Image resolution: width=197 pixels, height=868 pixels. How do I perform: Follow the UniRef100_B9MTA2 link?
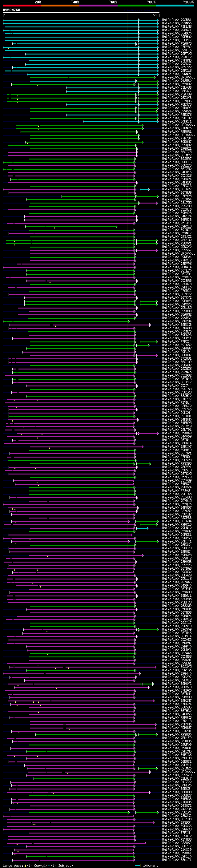(177, 118)
